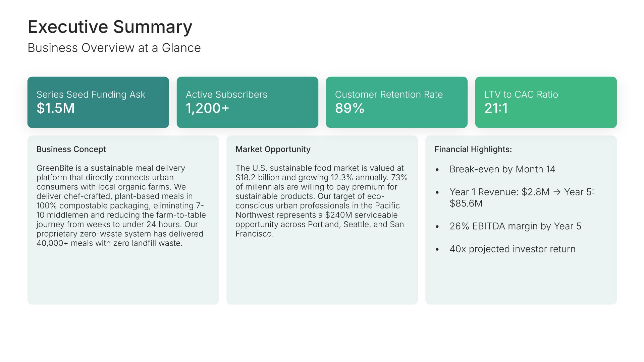This screenshot has height=362, width=644.
Task: Select the $85.6M Year 5 revenue text
Action: (x=466, y=203)
